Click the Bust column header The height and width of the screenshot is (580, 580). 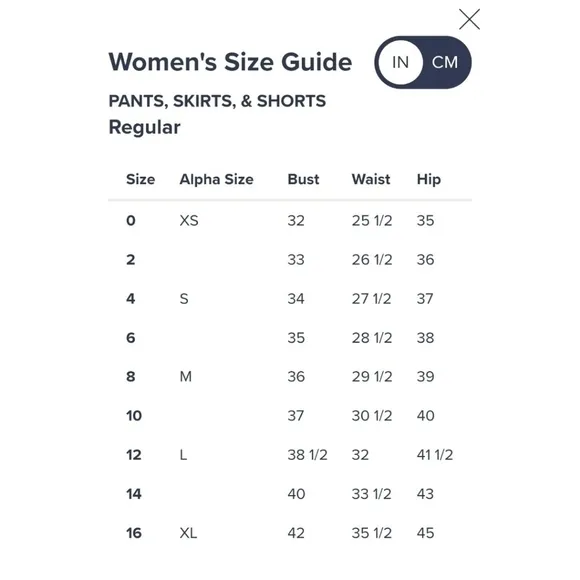pyautogui.click(x=303, y=179)
